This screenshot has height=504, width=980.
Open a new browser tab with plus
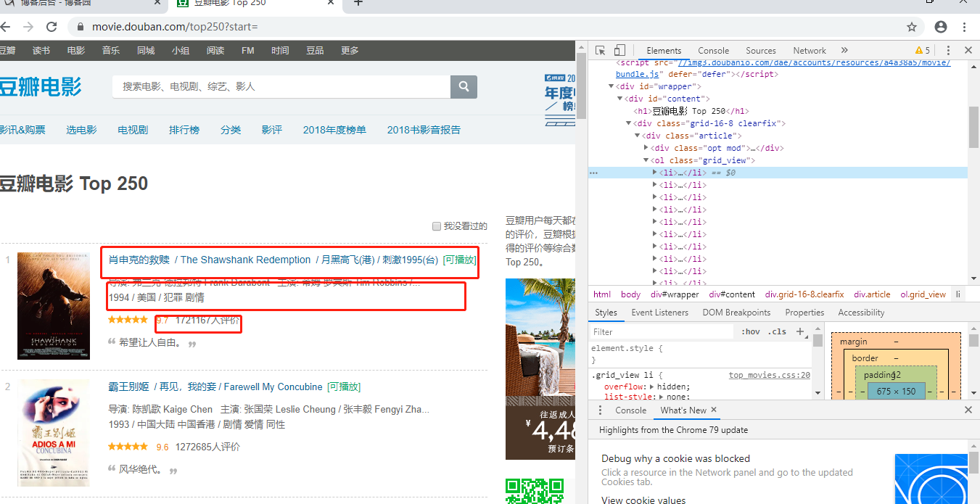click(x=358, y=3)
